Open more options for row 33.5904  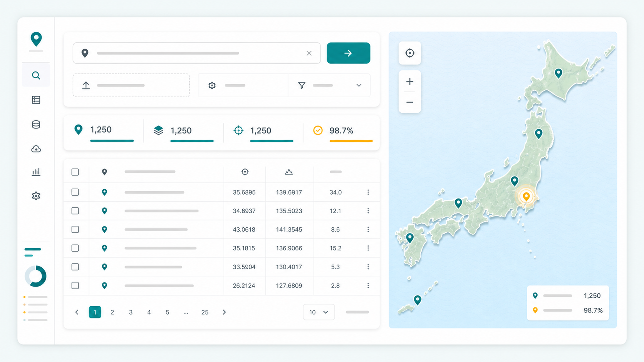[x=368, y=267]
